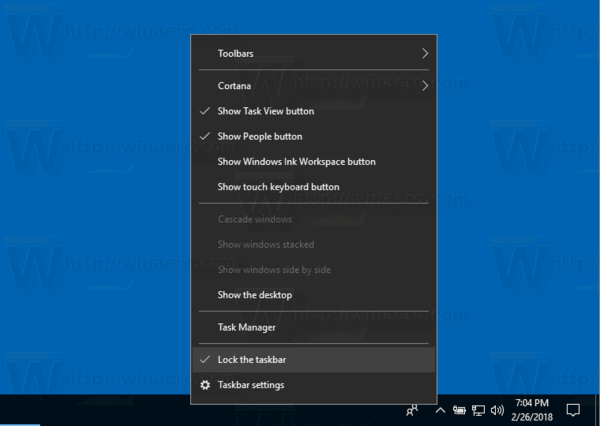Launch Task Manager from the menu

click(314, 327)
